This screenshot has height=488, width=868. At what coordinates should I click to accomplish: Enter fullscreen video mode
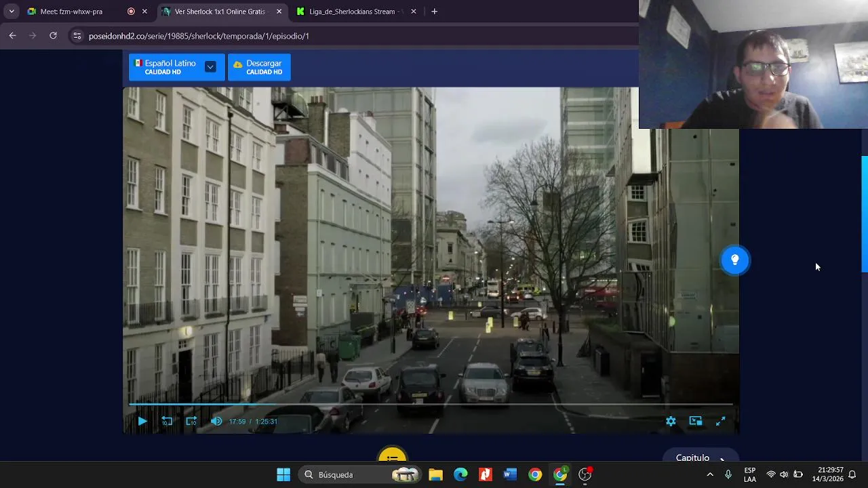click(x=721, y=421)
